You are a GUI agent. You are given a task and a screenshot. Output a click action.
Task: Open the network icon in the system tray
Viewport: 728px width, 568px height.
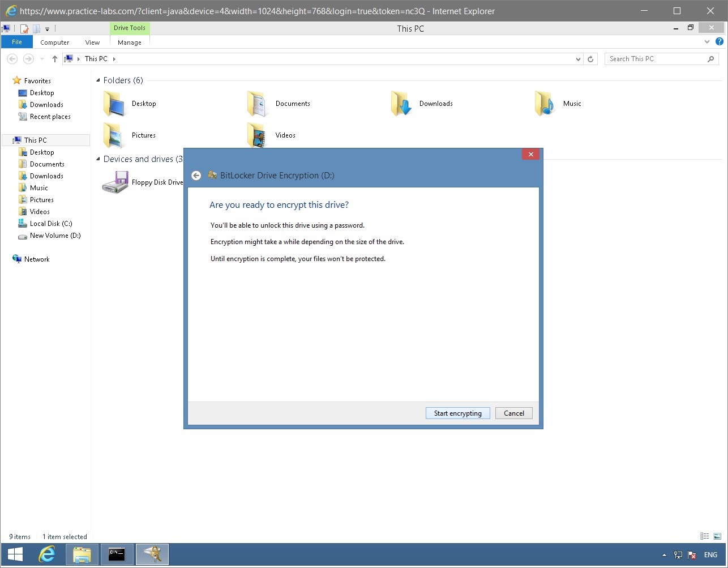click(678, 555)
